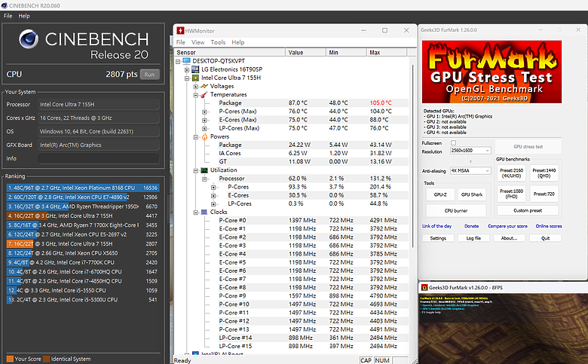
Task: Click the Clocks waveform icon
Action: [x=204, y=213]
